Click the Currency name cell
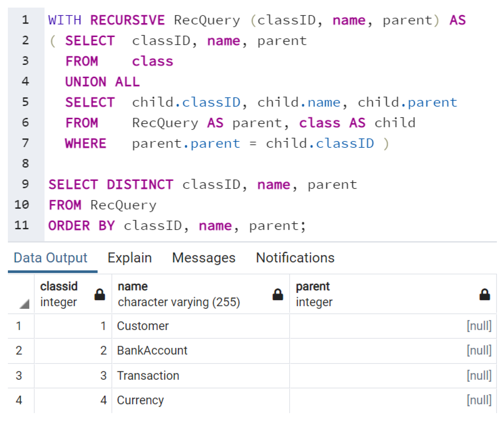Viewport: 504px width, 422px height. pyautogui.click(x=140, y=400)
